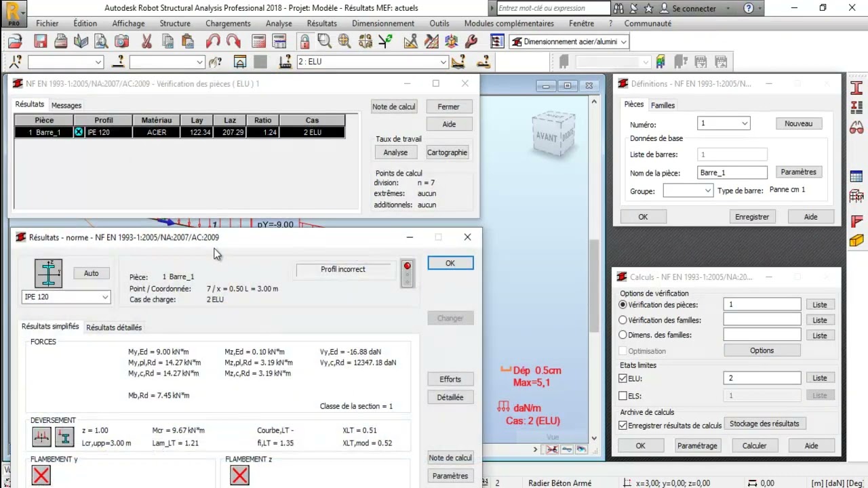
Task: Click the Stockage des résultats button
Action: (764, 424)
